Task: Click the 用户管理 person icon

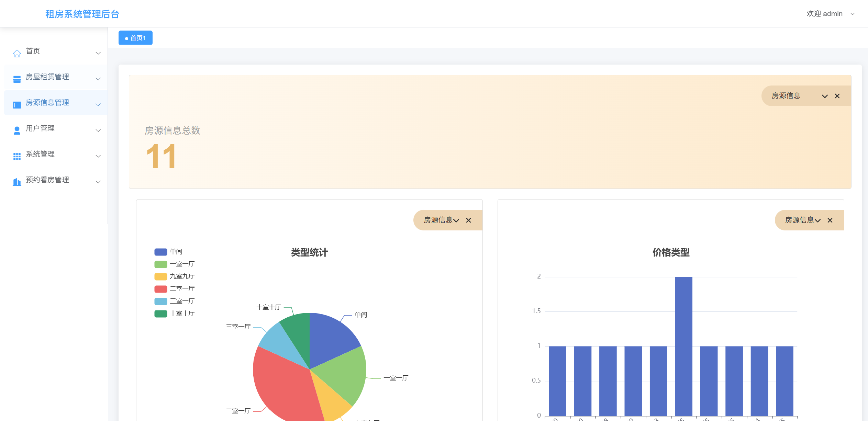Action: 17,130
